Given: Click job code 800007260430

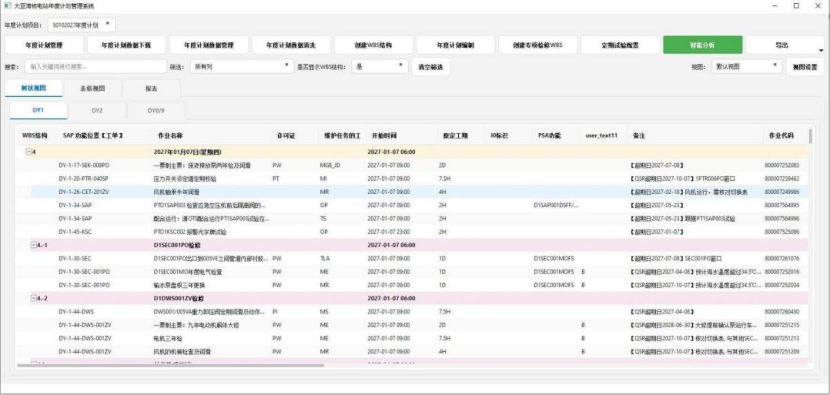Looking at the screenshot, I should tap(782, 311).
